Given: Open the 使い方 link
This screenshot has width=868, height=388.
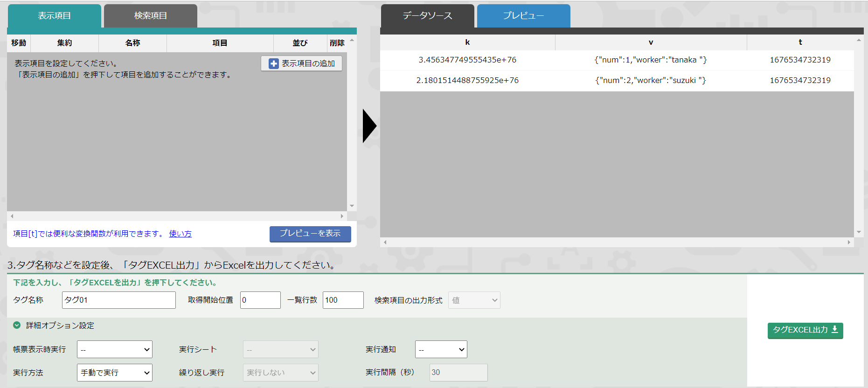Looking at the screenshot, I should pos(180,234).
